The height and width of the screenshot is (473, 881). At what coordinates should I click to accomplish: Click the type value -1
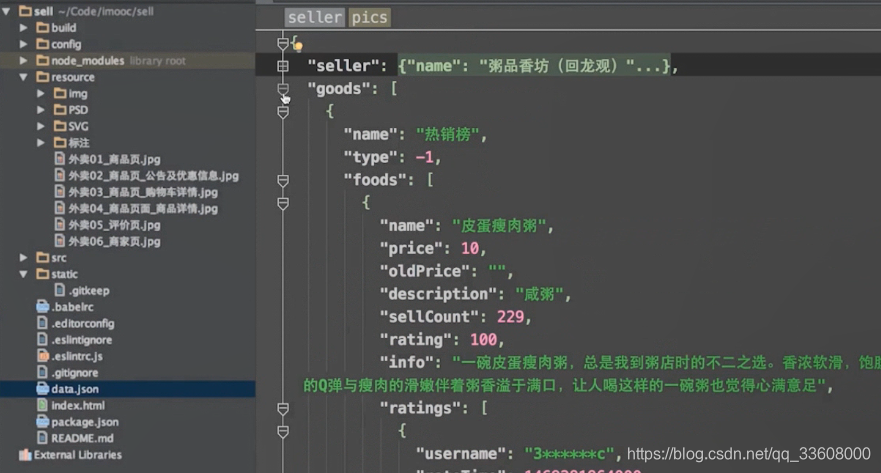click(425, 157)
